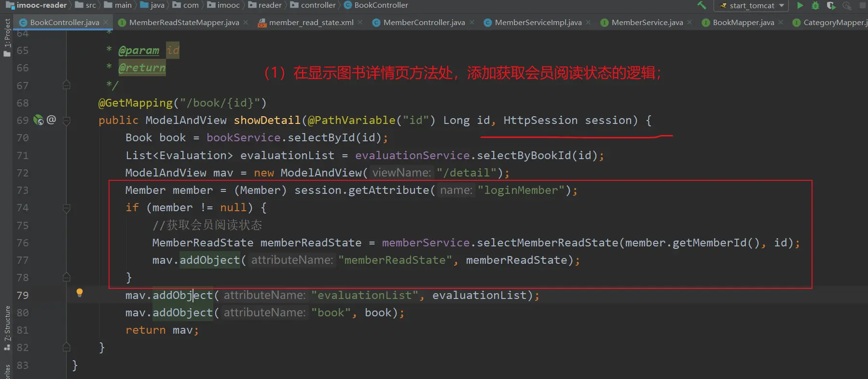Click the @return tag in the Javadoc

coord(142,68)
